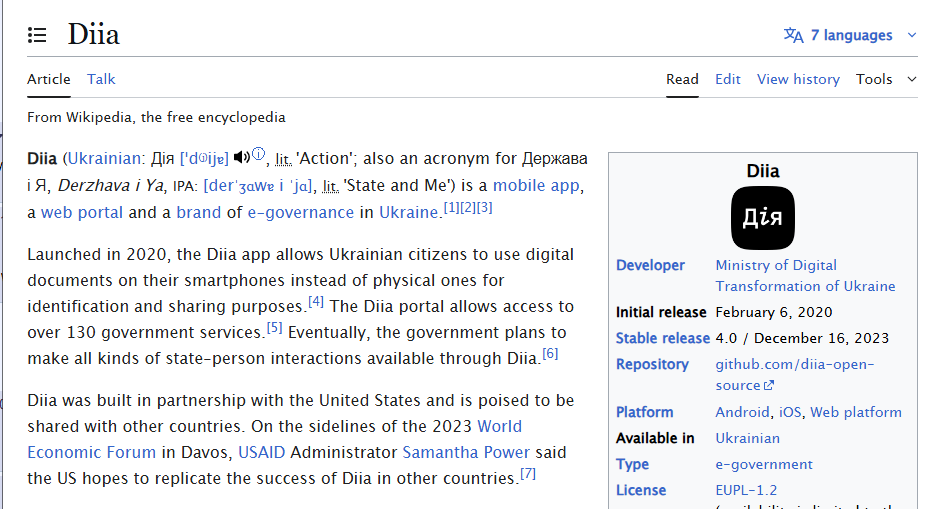The height and width of the screenshot is (509, 930).
Task: Click the Diia infobox title
Action: (x=763, y=171)
